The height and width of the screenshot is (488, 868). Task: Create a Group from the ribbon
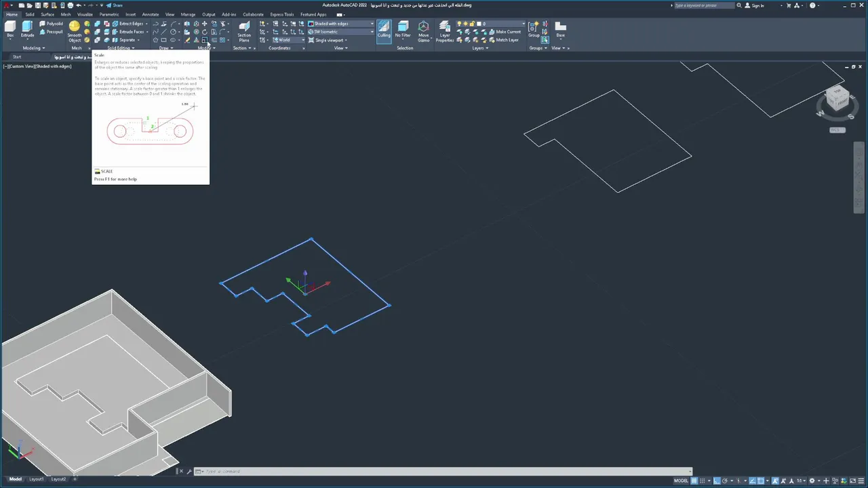tap(534, 29)
